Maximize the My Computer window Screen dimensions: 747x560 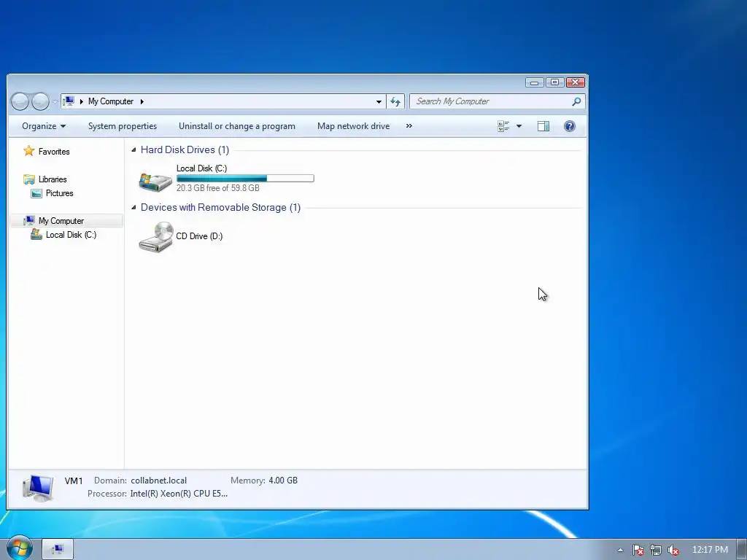click(554, 82)
